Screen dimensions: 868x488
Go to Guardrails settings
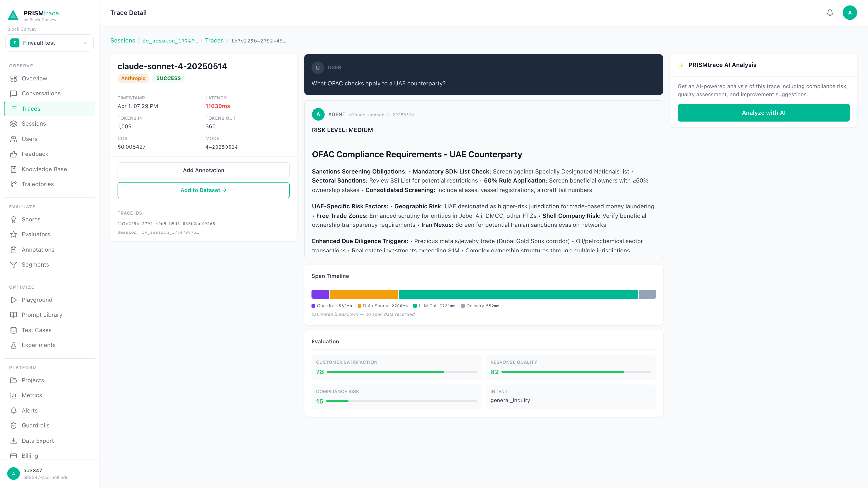(x=50, y=425)
